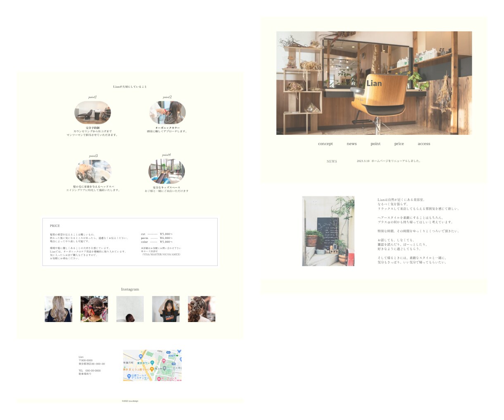Image resolution: width=504 pixels, height=420 pixels.
Task: Click the オーガニックカラー caption title
Action: coord(167,128)
